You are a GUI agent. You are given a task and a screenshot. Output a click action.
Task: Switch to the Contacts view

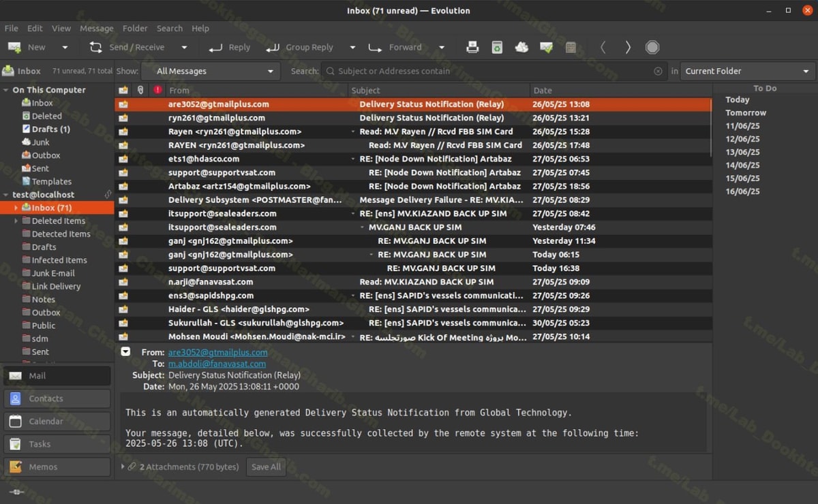pyautogui.click(x=57, y=398)
